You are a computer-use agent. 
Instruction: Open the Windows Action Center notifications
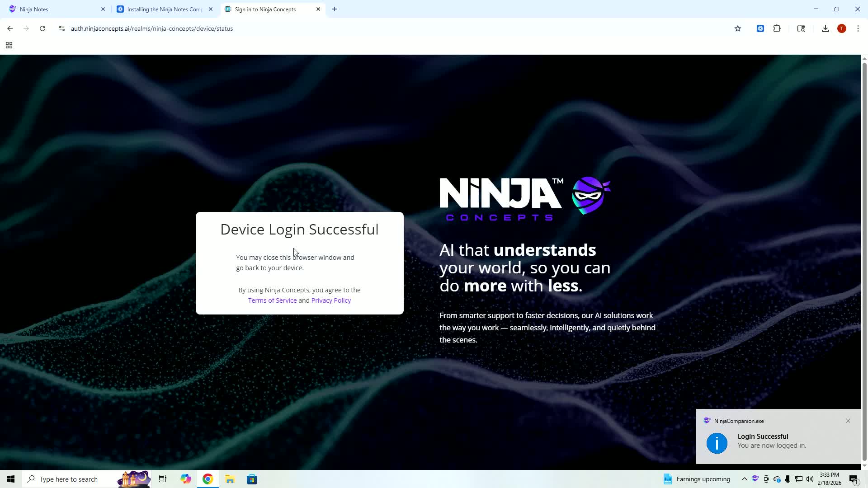pos(854,479)
